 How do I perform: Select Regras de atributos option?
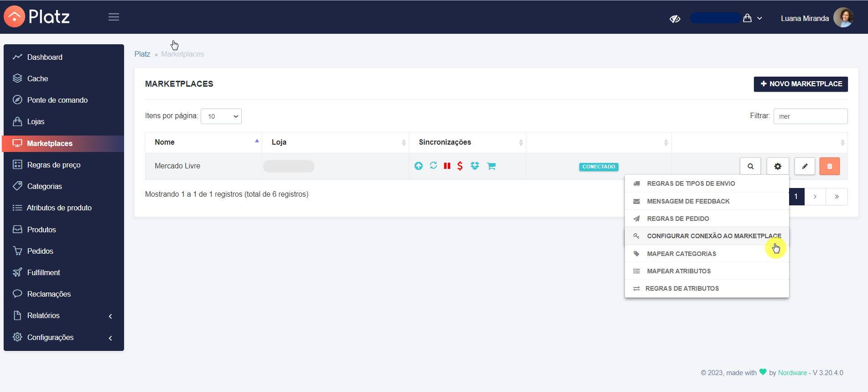[707, 288]
